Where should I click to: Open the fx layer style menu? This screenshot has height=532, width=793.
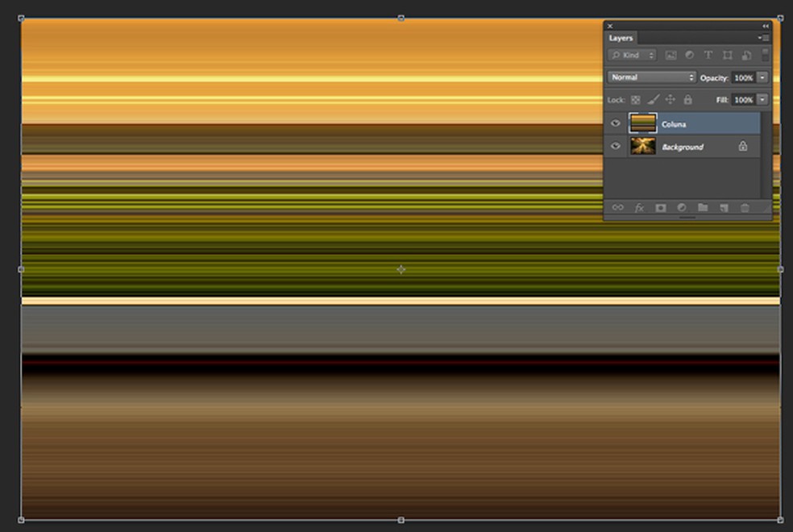(x=639, y=208)
